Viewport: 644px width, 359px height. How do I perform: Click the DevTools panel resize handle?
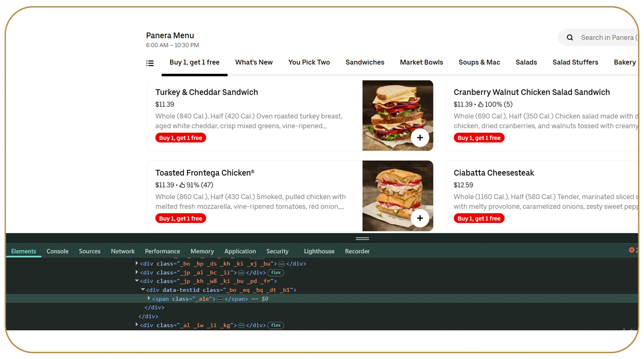point(362,239)
